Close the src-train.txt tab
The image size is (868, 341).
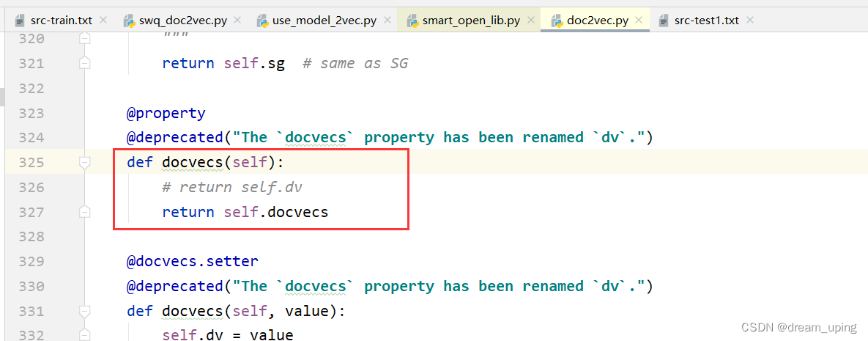coord(103,21)
